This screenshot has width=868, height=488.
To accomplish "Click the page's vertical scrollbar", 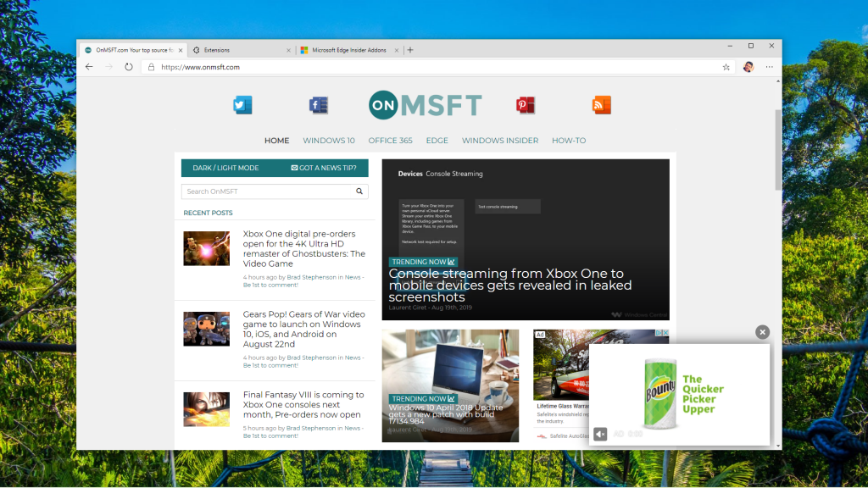I will 777,152.
